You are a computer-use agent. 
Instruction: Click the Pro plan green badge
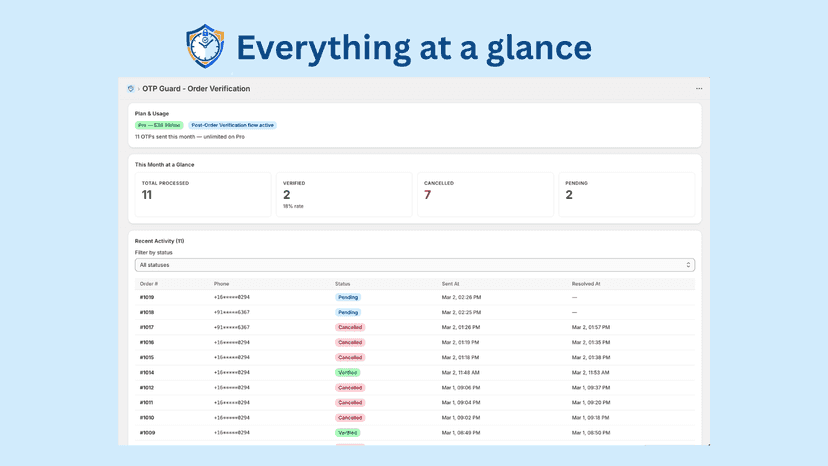159,125
